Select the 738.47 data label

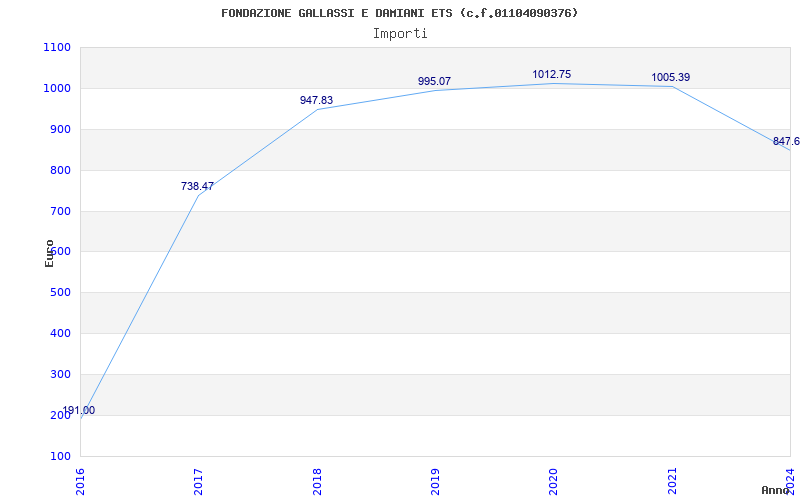pyautogui.click(x=197, y=186)
